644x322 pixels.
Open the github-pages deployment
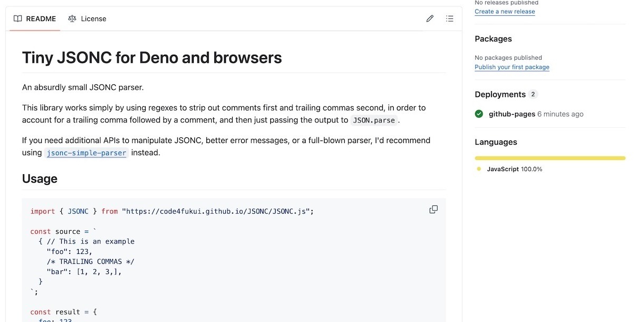coord(512,114)
